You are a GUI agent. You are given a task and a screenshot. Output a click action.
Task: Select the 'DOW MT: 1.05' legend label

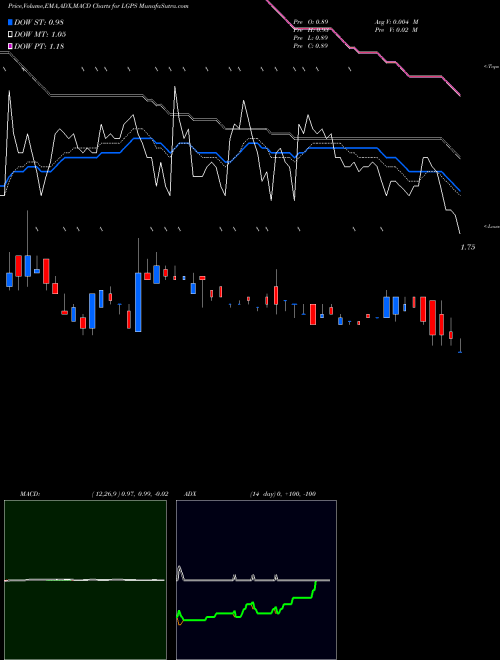40,35
